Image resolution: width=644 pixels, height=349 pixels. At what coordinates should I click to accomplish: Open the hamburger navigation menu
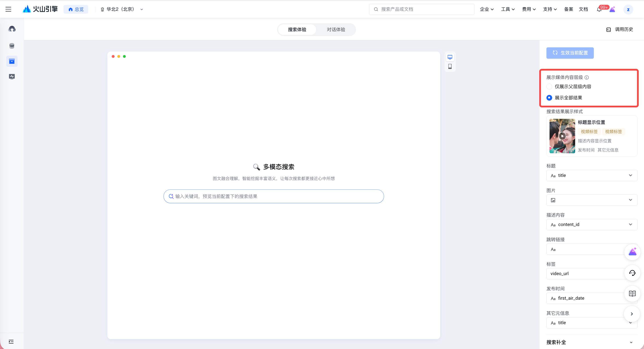(x=8, y=9)
